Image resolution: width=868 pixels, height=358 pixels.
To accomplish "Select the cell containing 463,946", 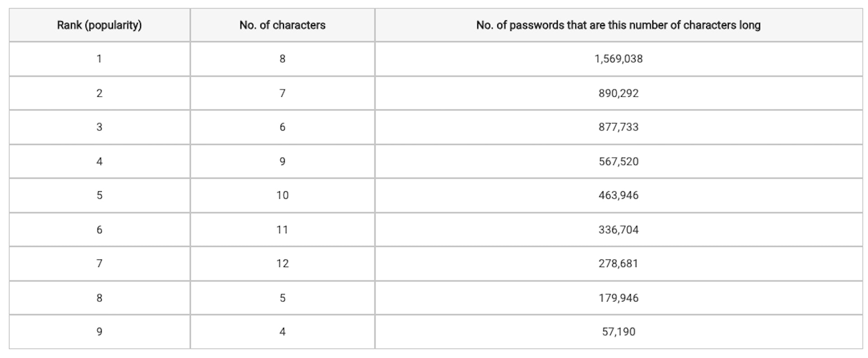I will coord(618,195).
